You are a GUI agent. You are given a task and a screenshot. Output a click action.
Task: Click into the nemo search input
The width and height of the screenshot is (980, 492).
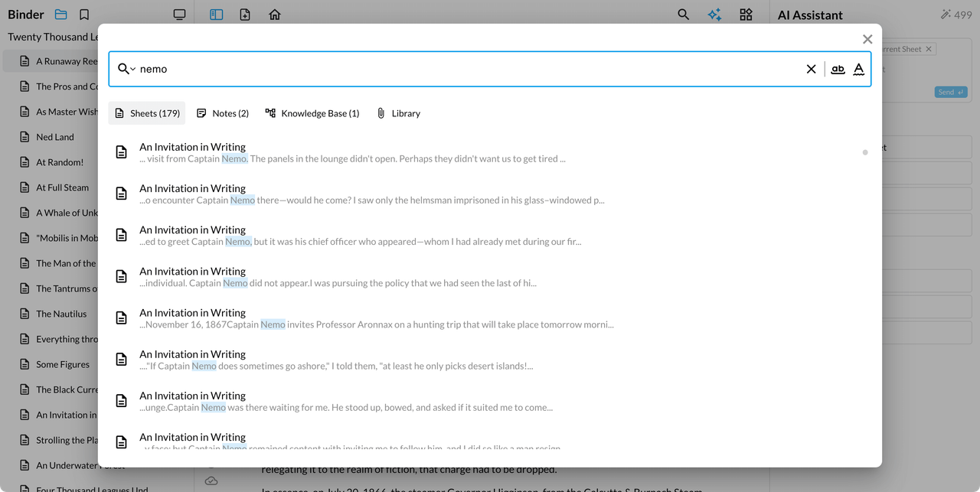click(x=459, y=69)
